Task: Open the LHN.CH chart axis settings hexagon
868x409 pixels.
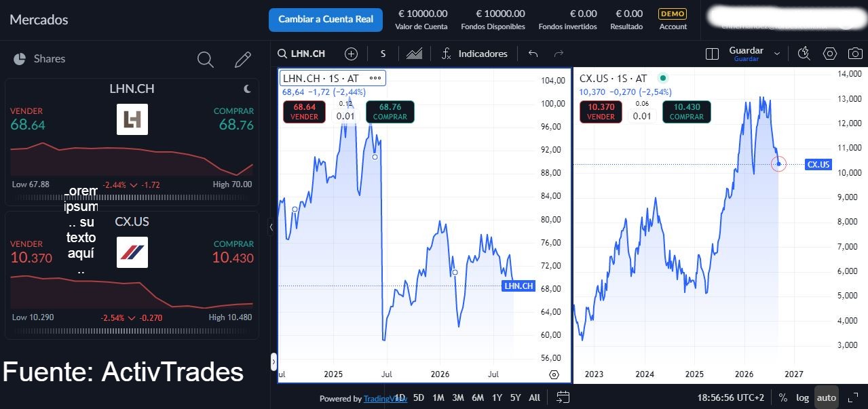Action: coord(554,374)
